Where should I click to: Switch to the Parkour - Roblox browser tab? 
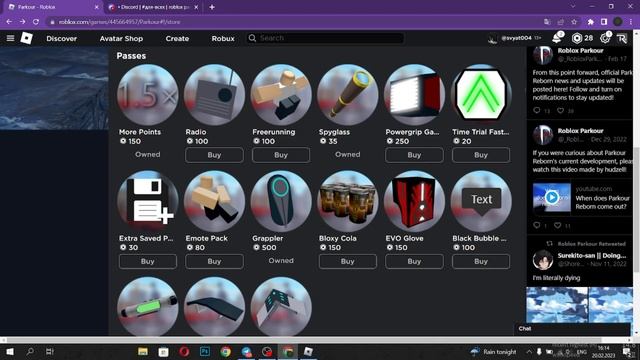tap(51, 7)
